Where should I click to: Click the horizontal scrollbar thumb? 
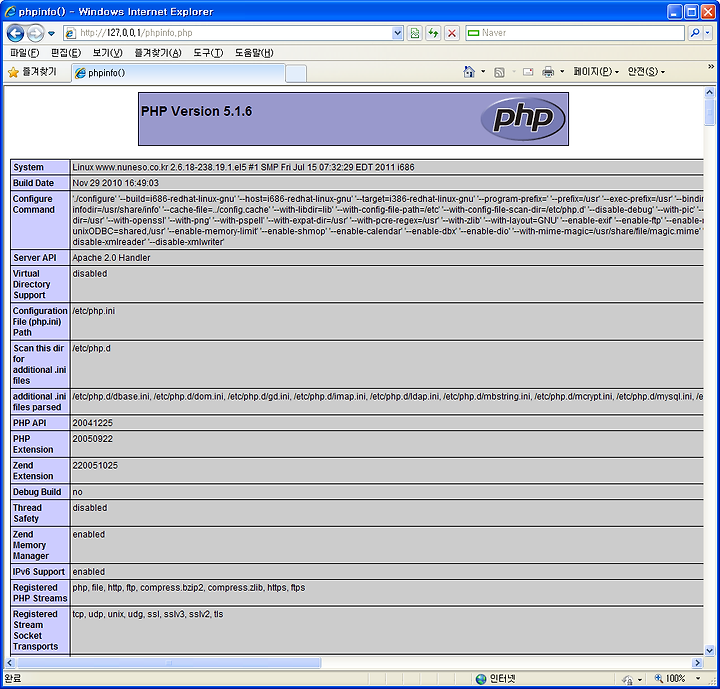tap(169, 663)
